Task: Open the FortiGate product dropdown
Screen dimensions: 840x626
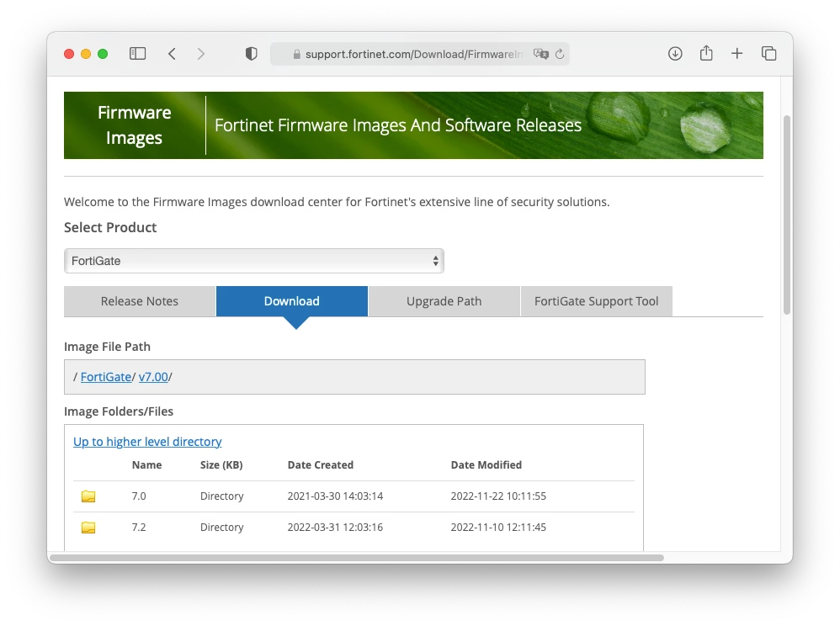Action: 254,261
